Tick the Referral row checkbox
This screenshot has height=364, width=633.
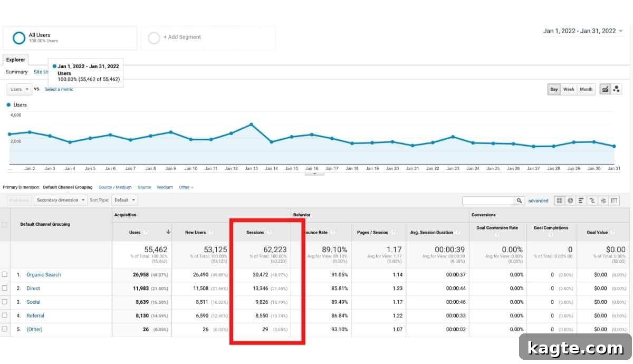[x=5, y=315]
